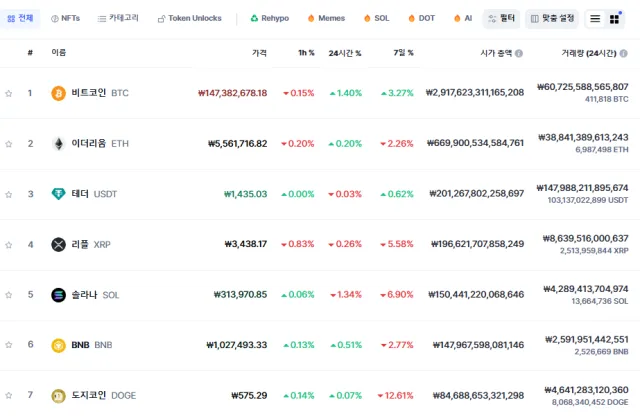
Task: Click the Bitcoin coin logo
Action: tap(58, 93)
